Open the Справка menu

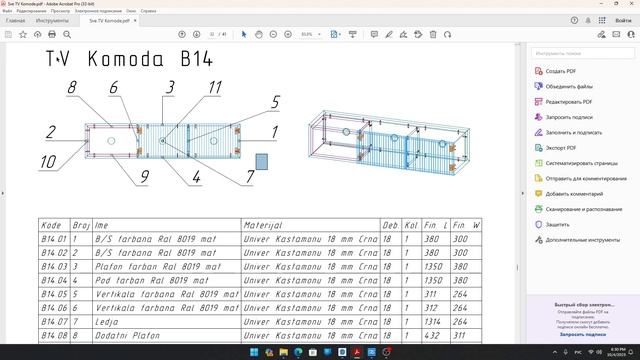pyautogui.click(x=148, y=11)
